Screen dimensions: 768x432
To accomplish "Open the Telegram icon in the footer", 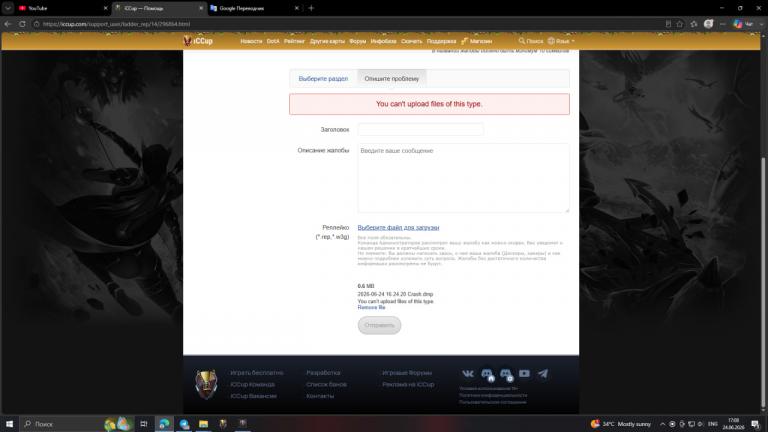I will click(x=543, y=374).
